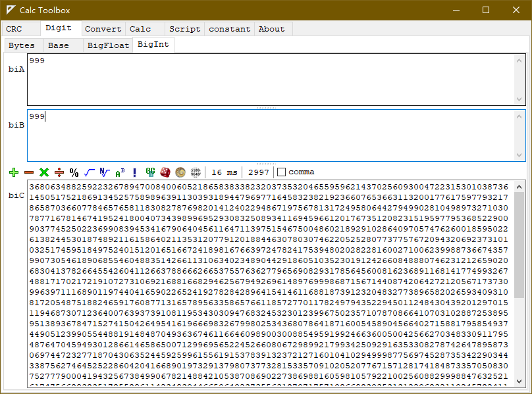Screen dimensions: 532x394
Task: Click the biA label
Action: (16, 69)
